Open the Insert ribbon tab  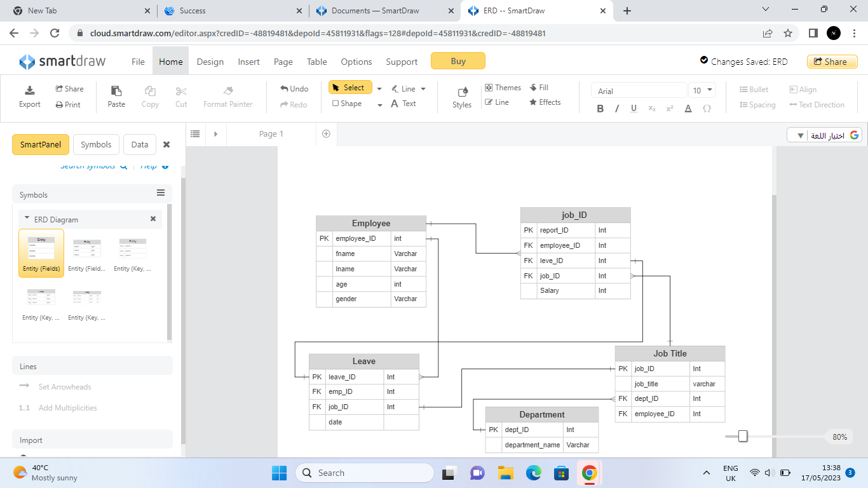coord(248,62)
